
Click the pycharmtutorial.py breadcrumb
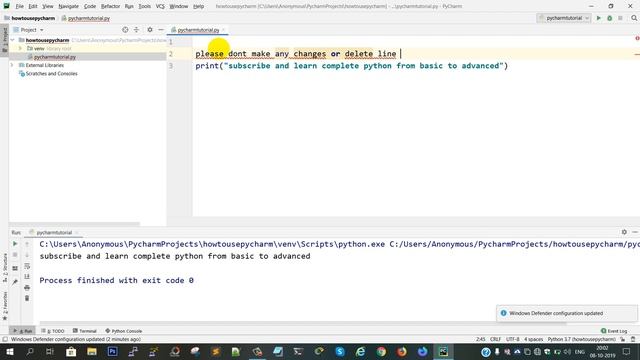[86, 18]
